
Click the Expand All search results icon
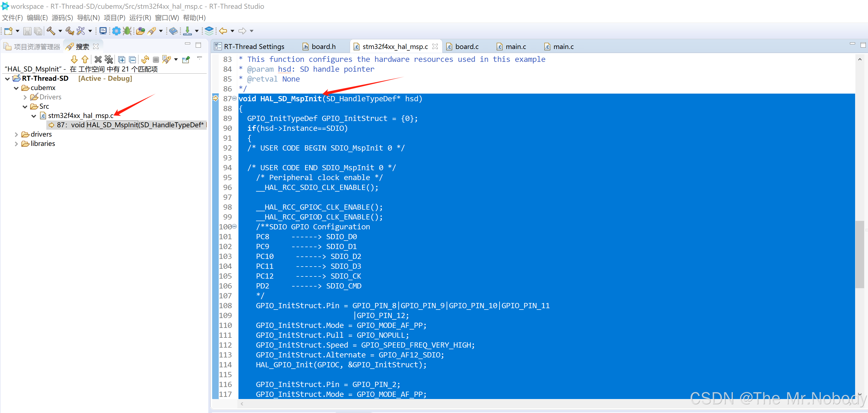point(122,60)
